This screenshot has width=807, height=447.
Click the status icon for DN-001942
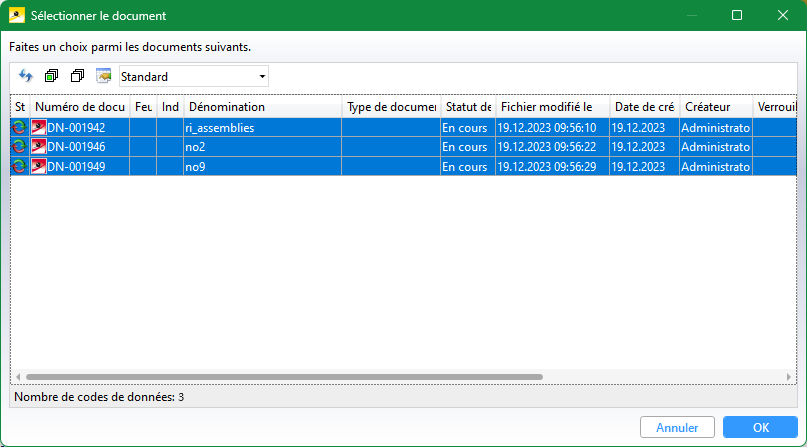[x=19, y=127]
